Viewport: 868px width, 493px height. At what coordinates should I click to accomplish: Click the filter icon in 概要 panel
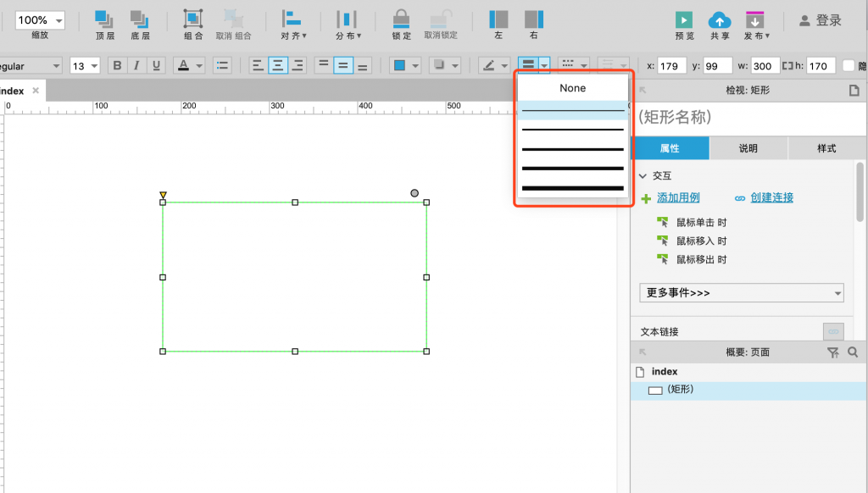832,352
